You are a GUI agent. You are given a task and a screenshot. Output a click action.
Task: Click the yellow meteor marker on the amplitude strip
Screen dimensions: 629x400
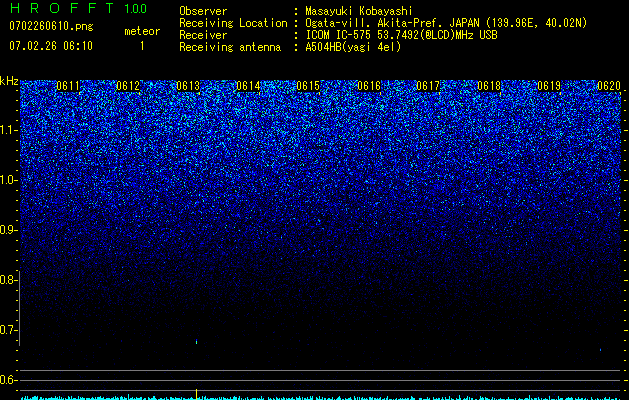(197, 393)
